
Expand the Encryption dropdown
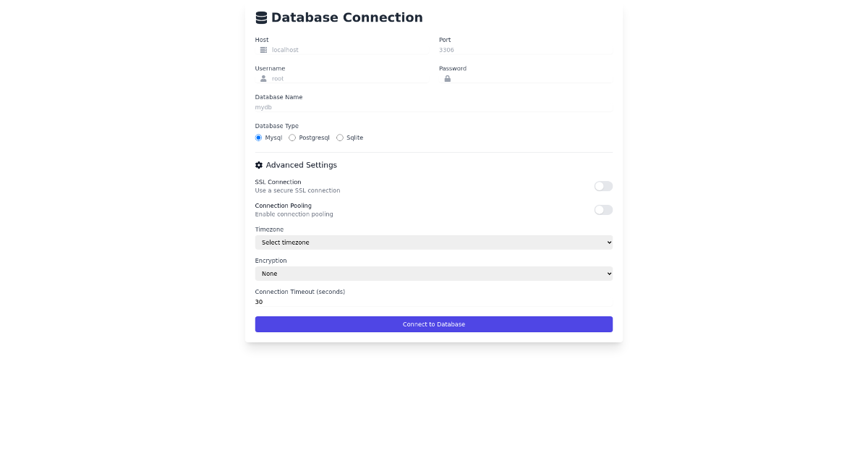(x=433, y=273)
